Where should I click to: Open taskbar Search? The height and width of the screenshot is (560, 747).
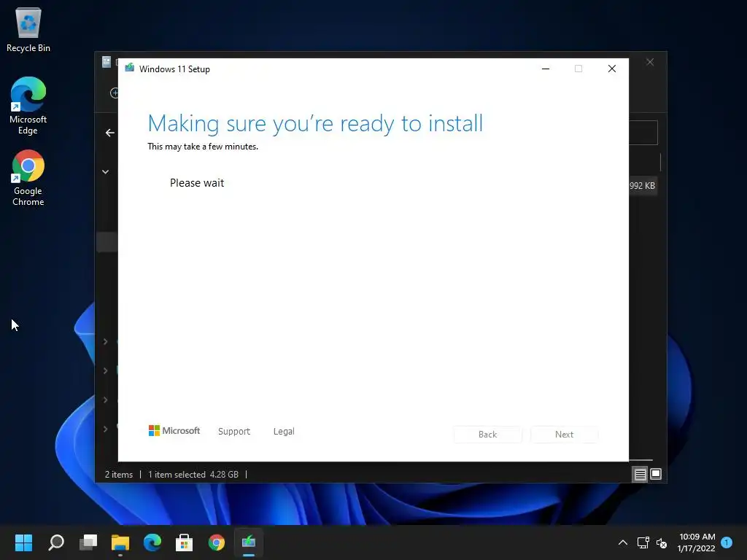coord(55,542)
